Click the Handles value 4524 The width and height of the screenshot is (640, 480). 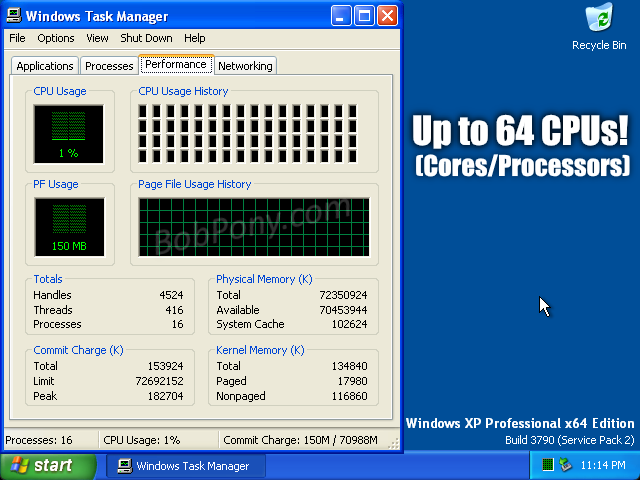[x=171, y=295]
